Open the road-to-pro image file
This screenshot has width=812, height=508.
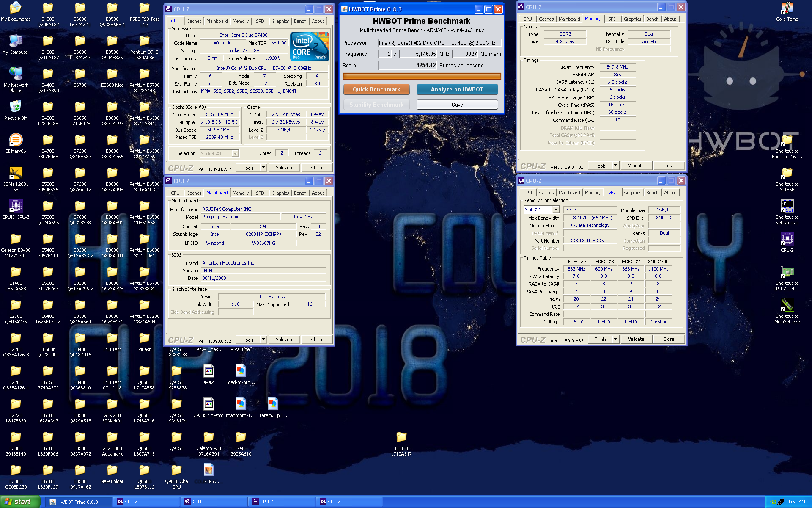(x=241, y=375)
